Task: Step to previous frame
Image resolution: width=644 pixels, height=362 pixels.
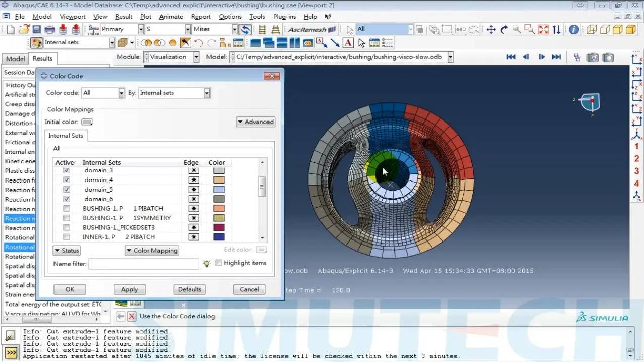Action: point(526,57)
